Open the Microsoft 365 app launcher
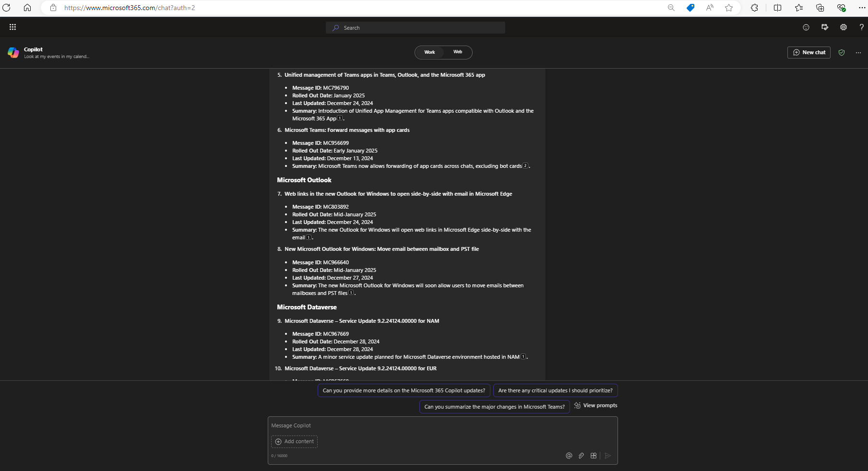This screenshot has height=471, width=868. 13,27
